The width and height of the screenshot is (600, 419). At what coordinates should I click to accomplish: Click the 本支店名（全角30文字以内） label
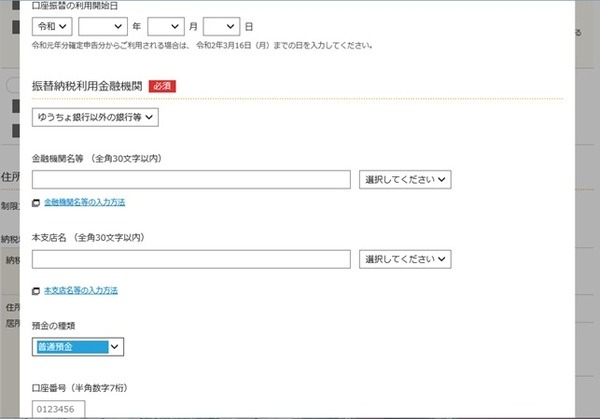pyautogui.click(x=88, y=238)
